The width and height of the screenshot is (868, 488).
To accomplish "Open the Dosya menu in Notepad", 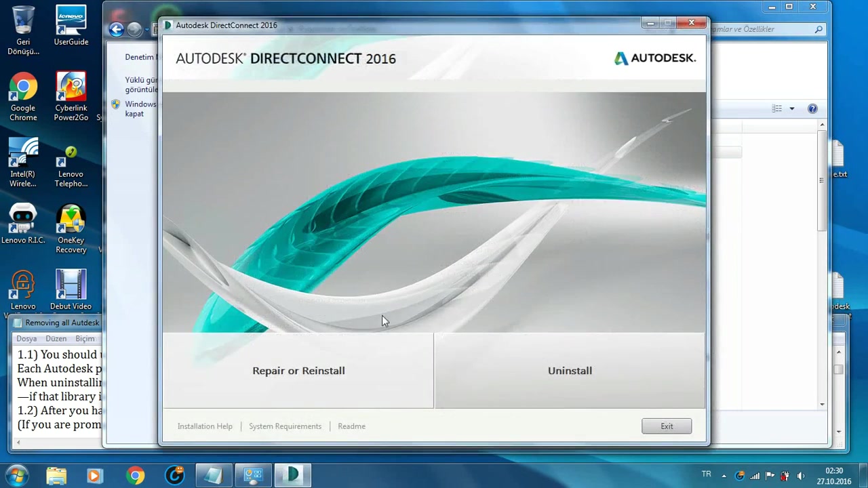I will click(26, 338).
